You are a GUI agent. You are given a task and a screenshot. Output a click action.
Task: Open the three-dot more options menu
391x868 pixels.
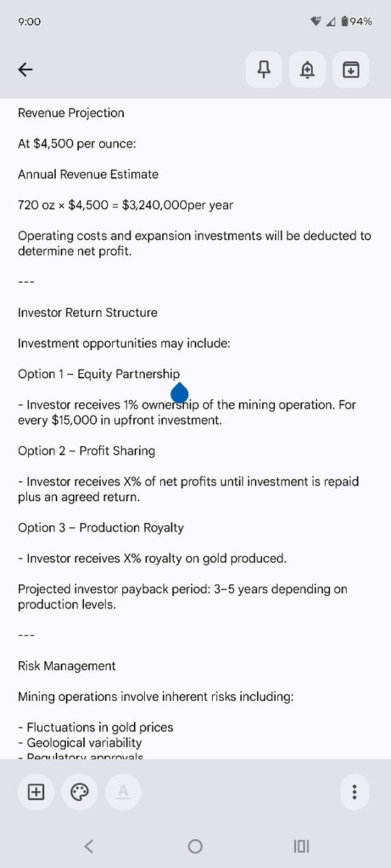(x=354, y=792)
